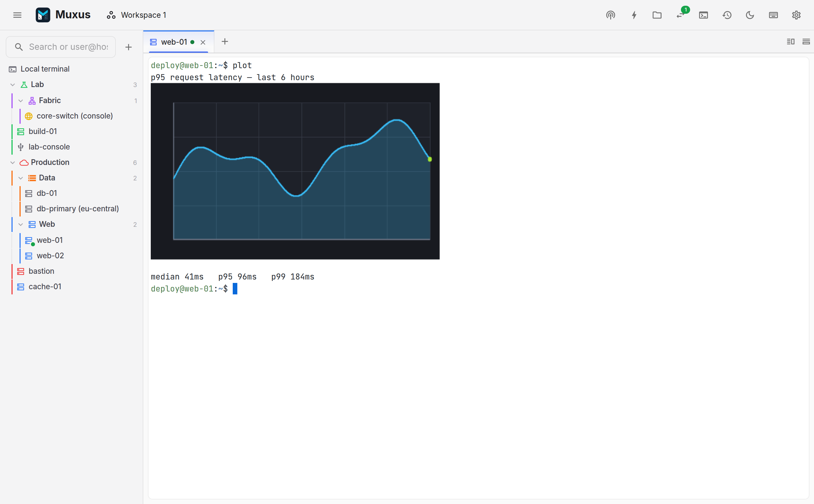Connect to build-01

click(x=43, y=131)
